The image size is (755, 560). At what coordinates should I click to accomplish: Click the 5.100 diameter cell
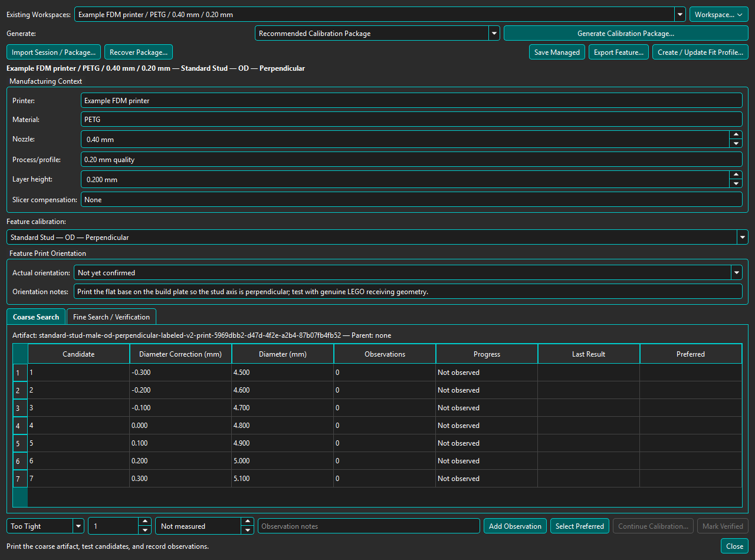[283, 479]
